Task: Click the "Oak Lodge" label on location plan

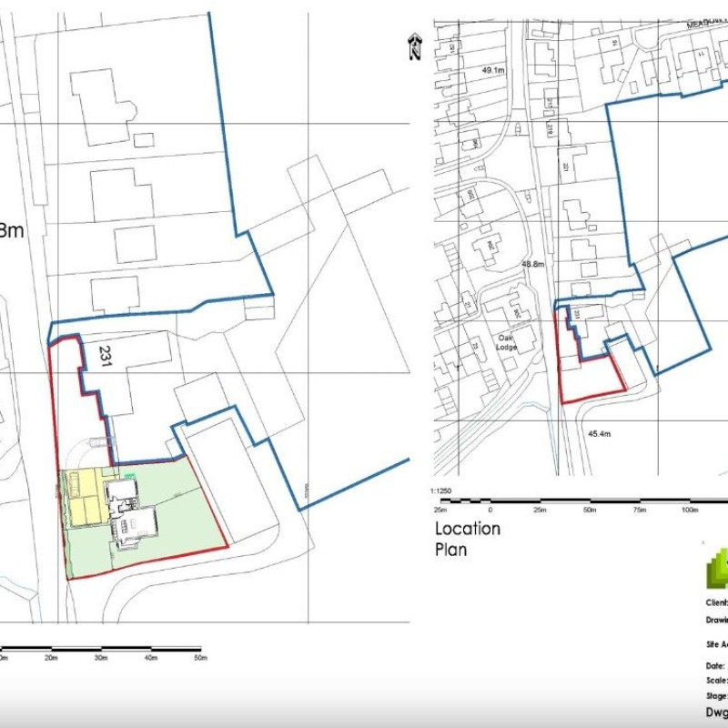Action: point(508,341)
